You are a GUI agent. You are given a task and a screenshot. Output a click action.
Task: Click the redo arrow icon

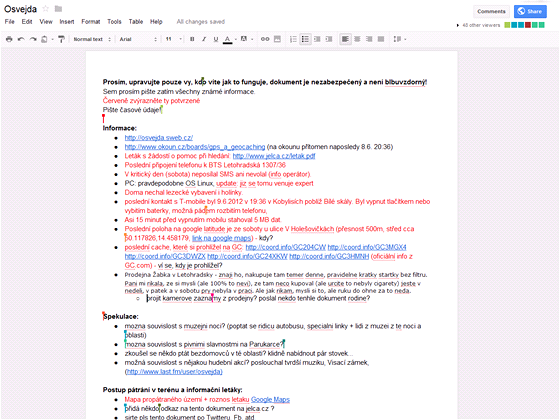[x=33, y=39]
